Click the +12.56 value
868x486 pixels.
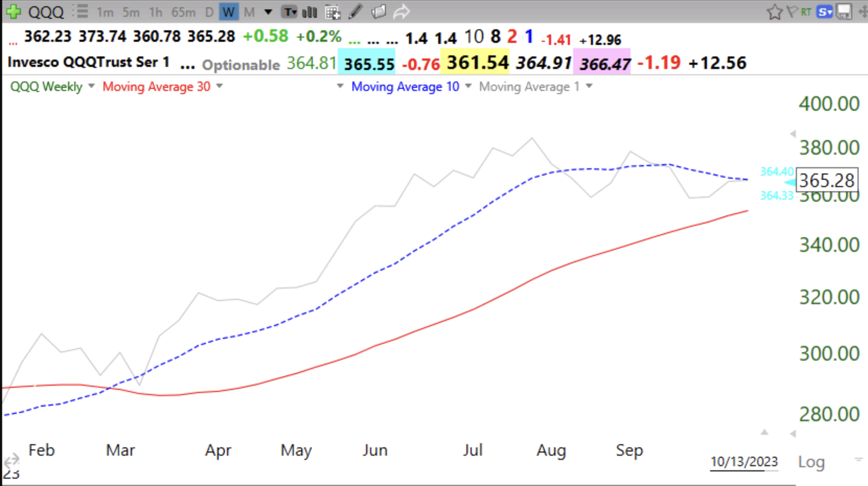(x=717, y=63)
